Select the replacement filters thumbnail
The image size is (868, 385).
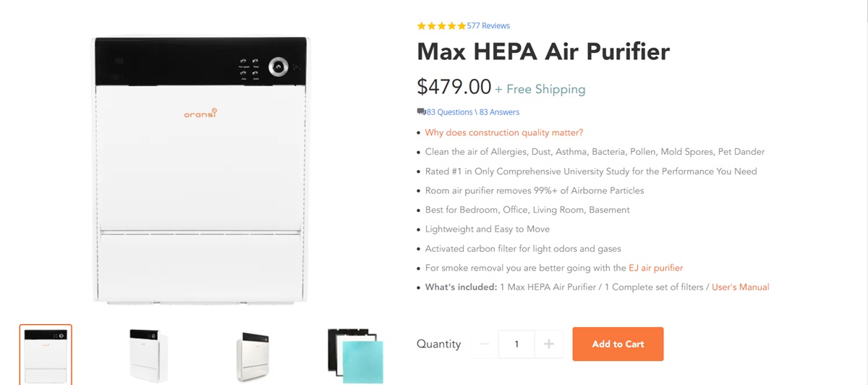click(x=354, y=355)
